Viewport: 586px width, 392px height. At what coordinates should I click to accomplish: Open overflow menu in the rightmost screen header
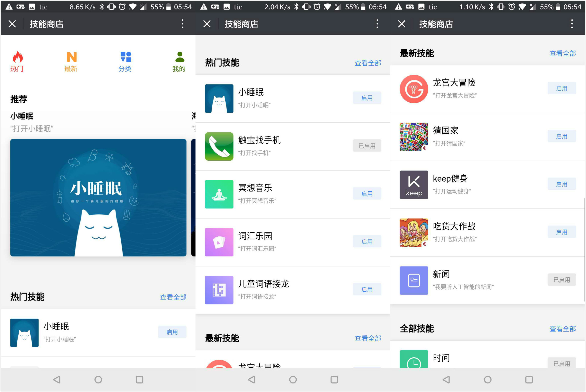(572, 24)
